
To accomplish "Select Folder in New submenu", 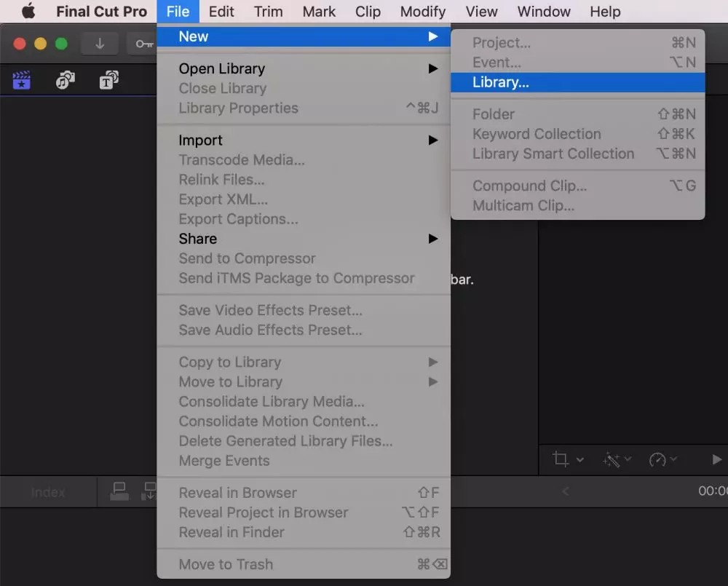I will (x=577, y=114).
